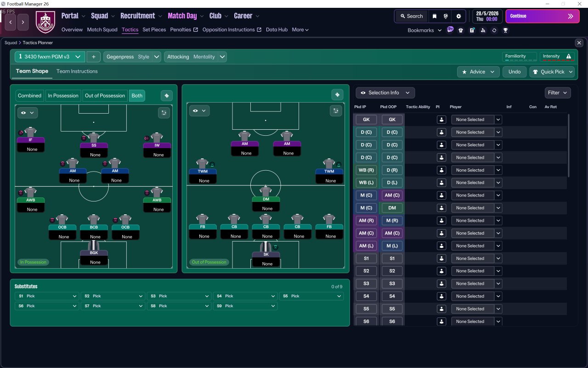
Task: Click the alert clipboard shortcut icon
Action: [x=472, y=30]
